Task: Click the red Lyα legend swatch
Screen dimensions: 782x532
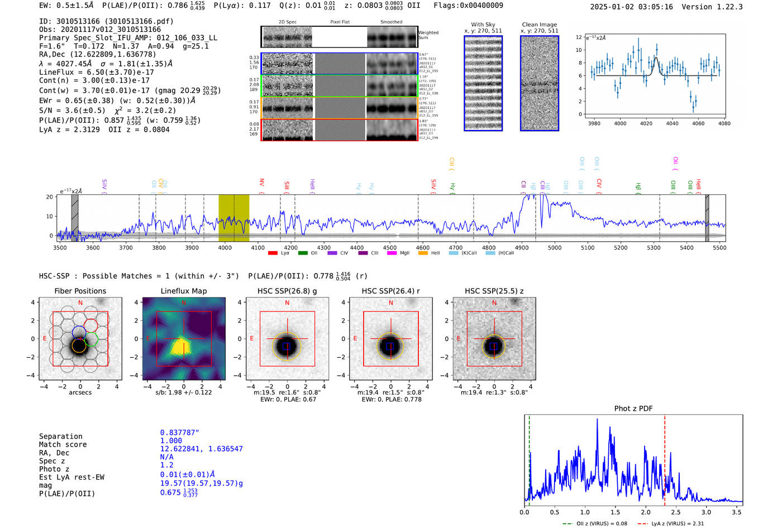Action: 273,253
